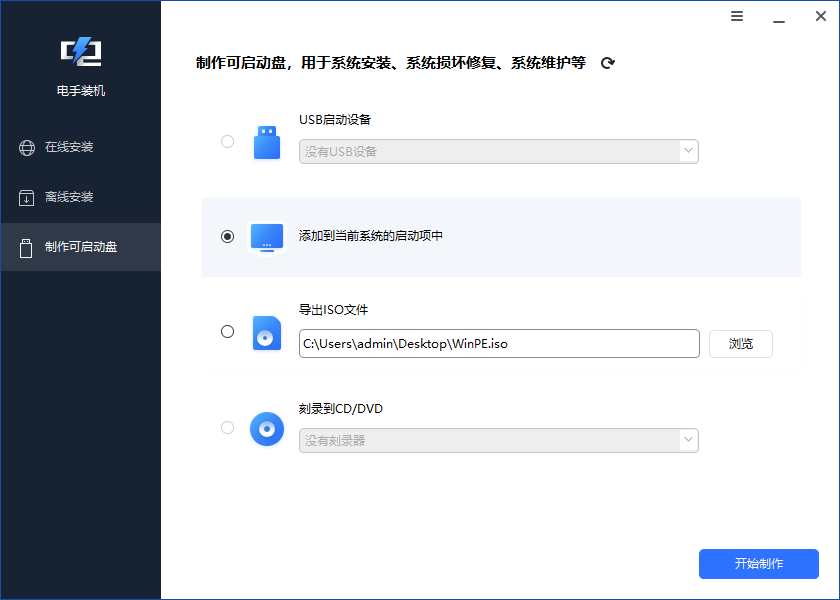Image resolution: width=840 pixels, height=600 pixels.
Task: Select the globe icon beside 在线安装
Action: coord(26,147)
